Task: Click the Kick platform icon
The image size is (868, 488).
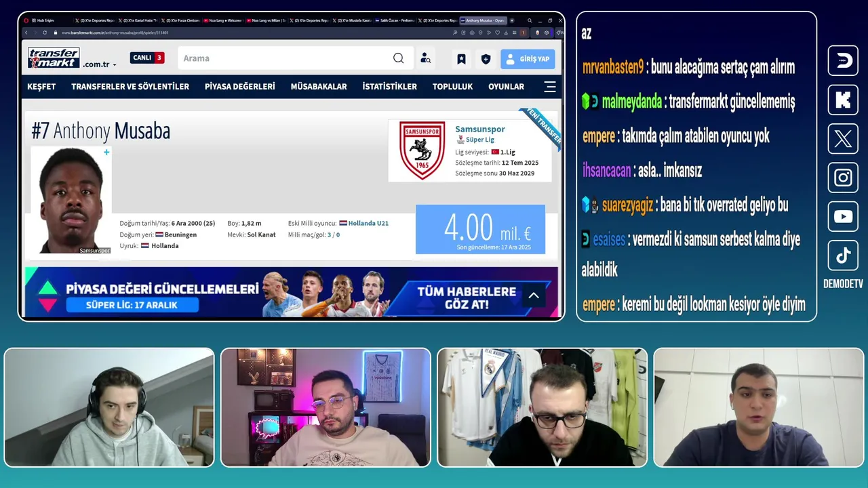Action: [843, 100]
